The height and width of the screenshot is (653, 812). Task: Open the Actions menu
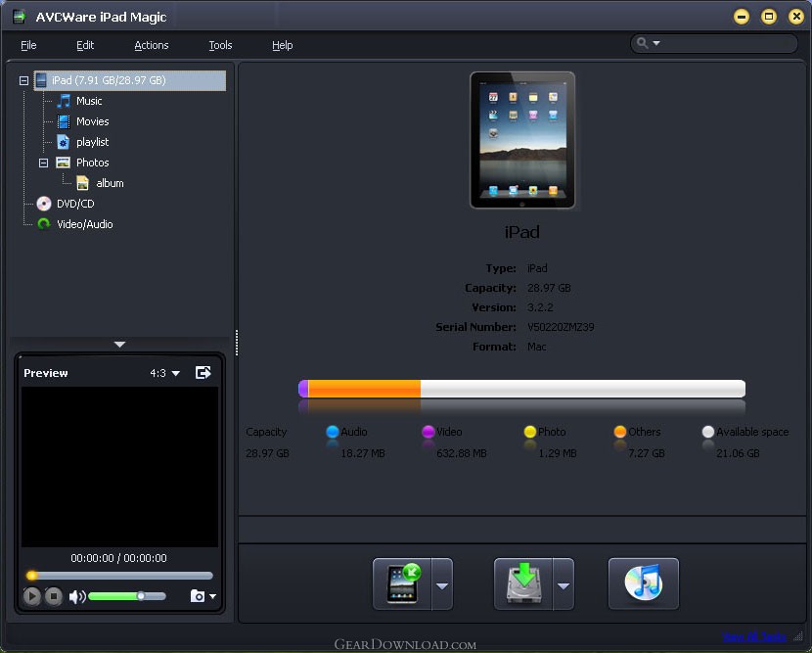152,45
